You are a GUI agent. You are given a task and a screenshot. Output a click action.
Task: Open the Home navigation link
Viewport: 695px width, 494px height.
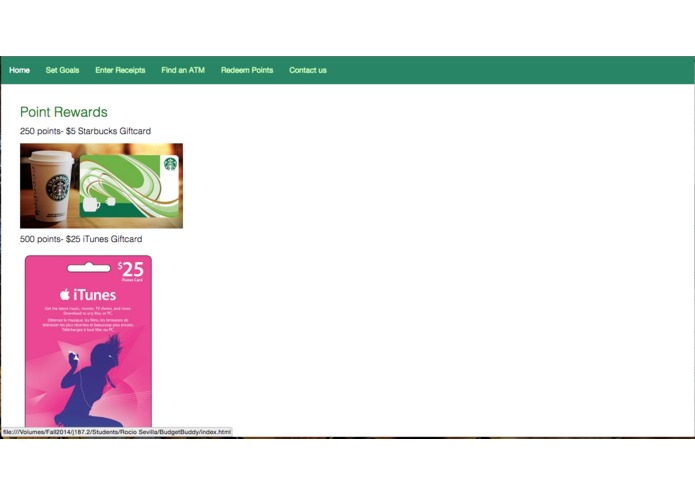coord(20,70)
